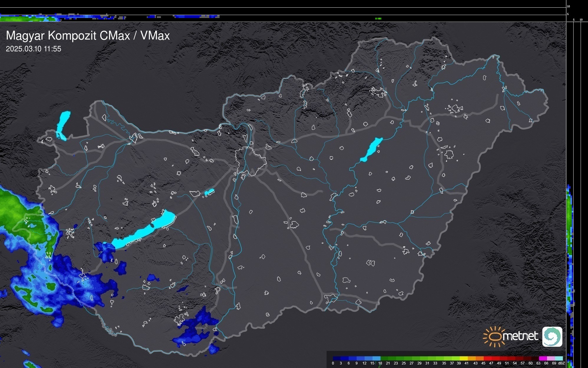This screenshot has width=588, height=368.
Task: Select the dark blue 0 dBZ swatch
Action: pyautogui.click(x=337, y=359)
